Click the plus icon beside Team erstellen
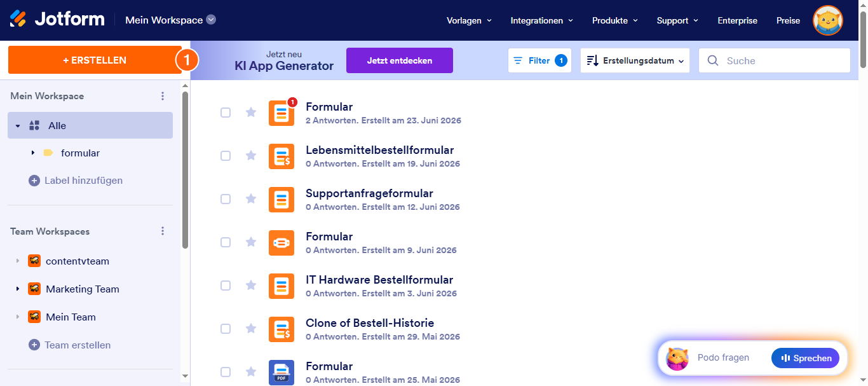This screenshot has height=386, width=868. click(34, 345)
